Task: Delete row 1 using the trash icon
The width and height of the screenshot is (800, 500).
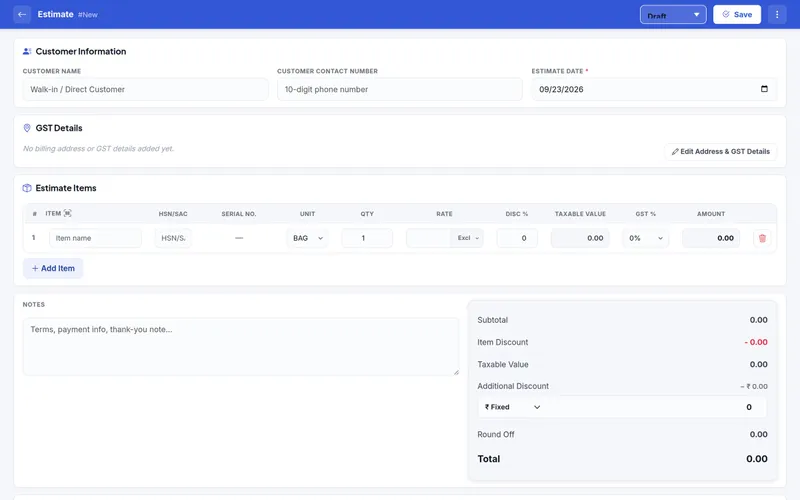Action: 762,238
